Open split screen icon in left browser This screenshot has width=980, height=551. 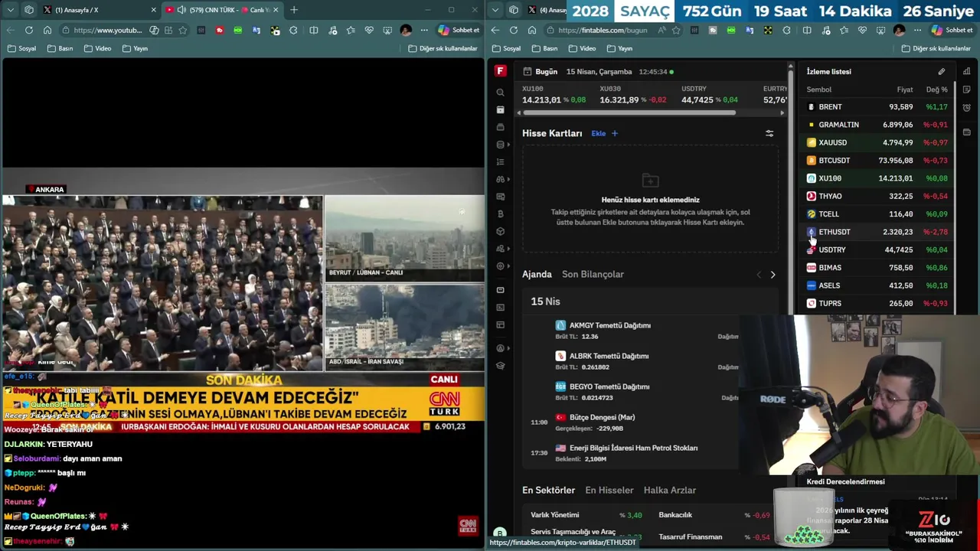click(x=314, y=30)
